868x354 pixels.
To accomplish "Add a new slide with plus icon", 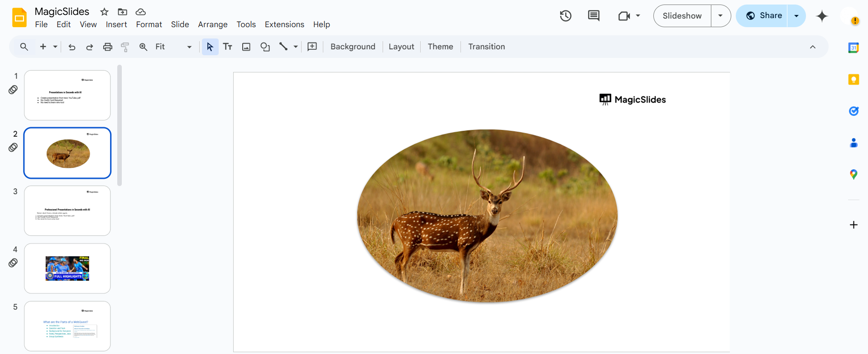I will pos(43,47).
